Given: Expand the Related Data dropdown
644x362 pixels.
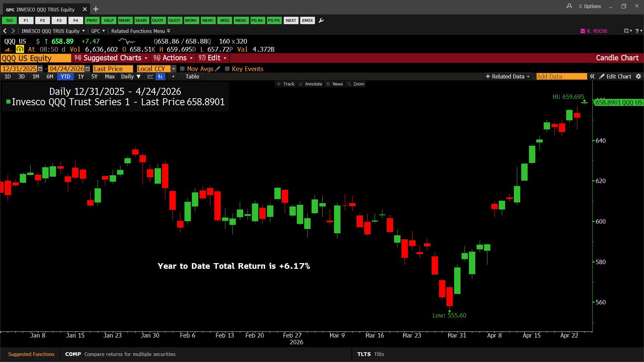Looking at the screenshot, I should (x=507, y=76).
